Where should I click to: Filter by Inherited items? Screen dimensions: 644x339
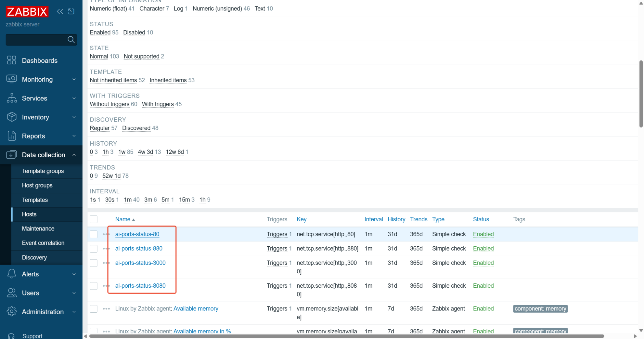[168, 80]
